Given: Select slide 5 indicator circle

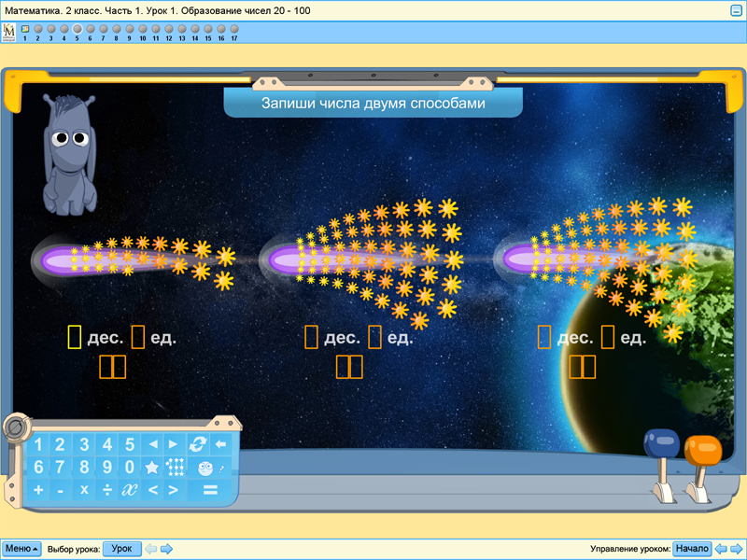Looking at the screenshot, I should click(78, 29).
